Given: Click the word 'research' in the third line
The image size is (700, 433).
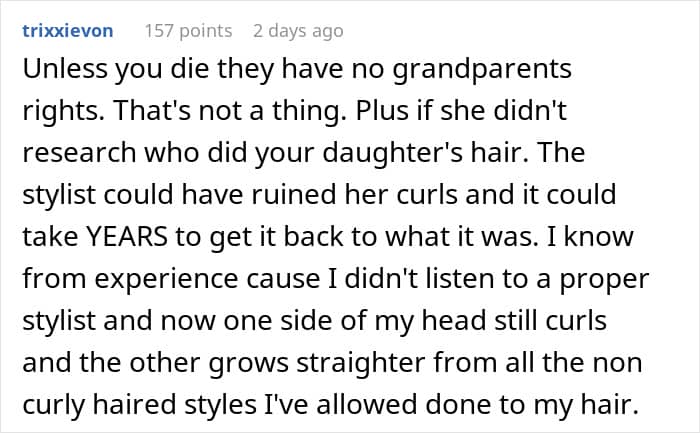Looking at the screenshot, I should 79,153.
